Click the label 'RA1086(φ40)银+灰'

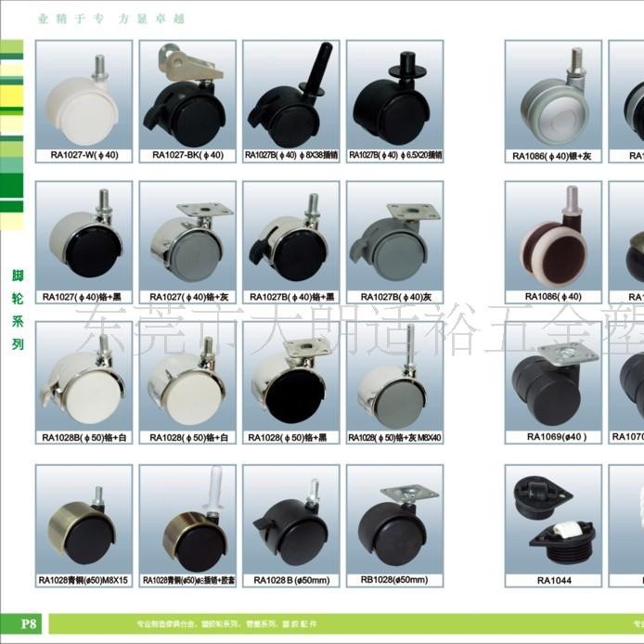[551, 156]
